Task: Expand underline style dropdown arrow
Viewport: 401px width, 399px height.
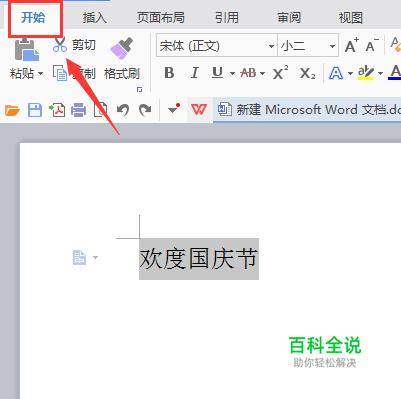Action: (x=232, y=73)
